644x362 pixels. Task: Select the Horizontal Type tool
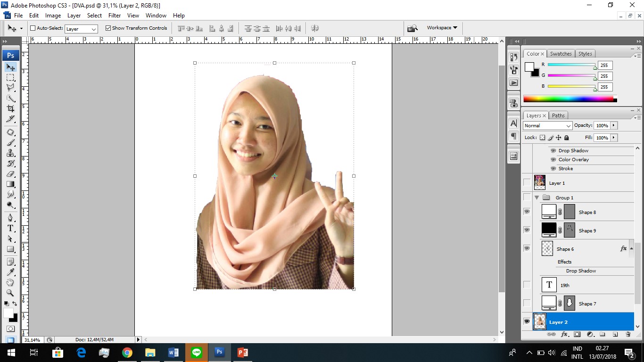click(x=10, y=228)
